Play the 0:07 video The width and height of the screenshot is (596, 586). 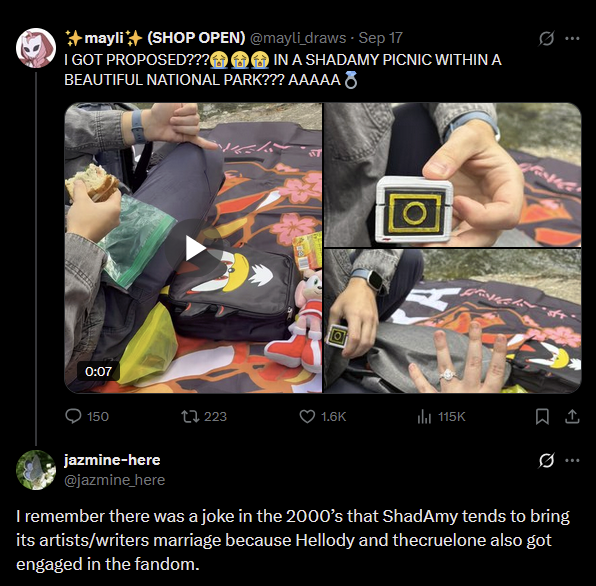[193, 248]
